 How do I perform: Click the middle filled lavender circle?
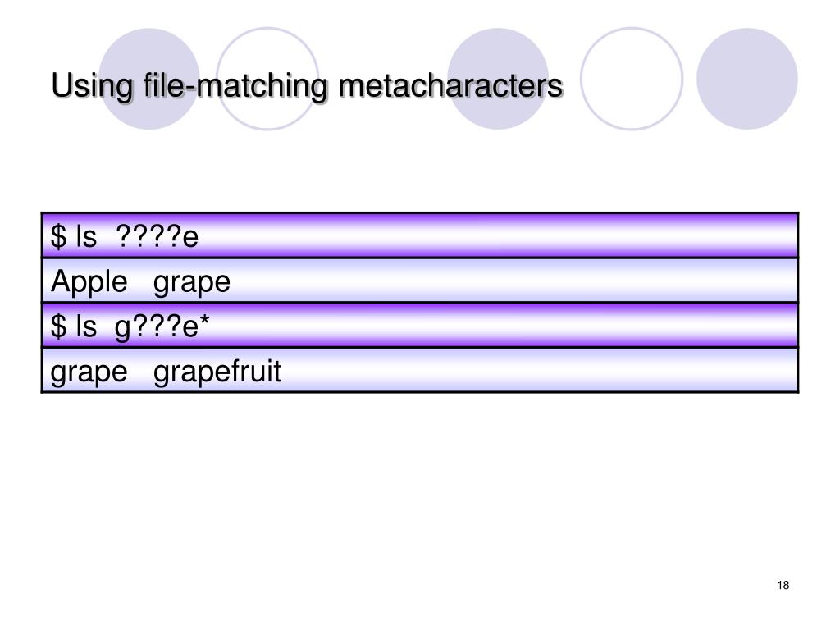coord(498,79)
